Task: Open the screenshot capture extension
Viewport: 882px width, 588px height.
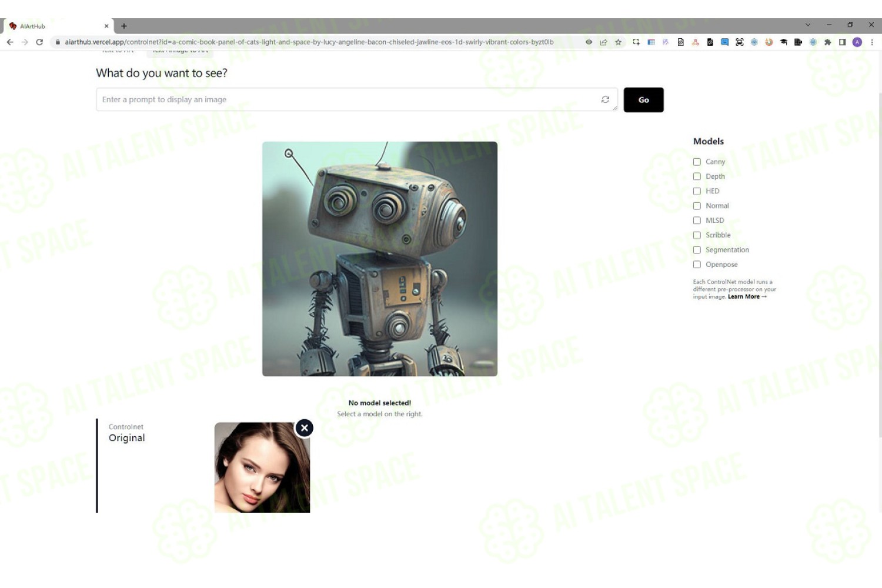Action: click(636, 42)
